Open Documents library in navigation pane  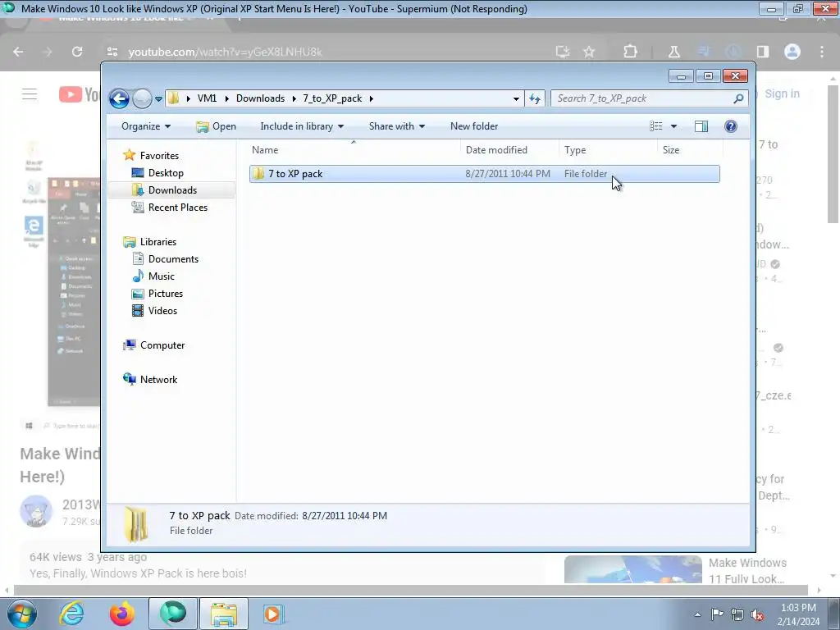point(173,259)
